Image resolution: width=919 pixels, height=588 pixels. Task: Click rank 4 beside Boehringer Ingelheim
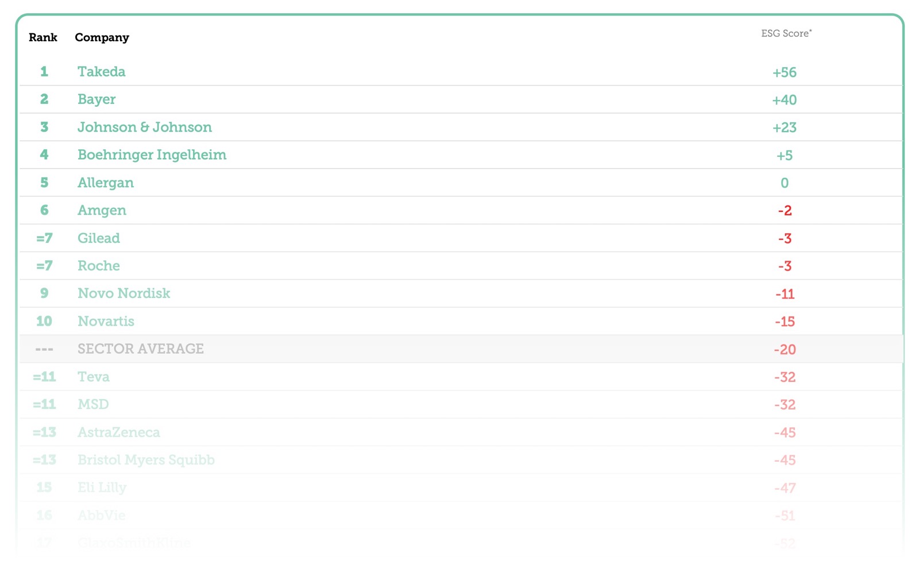tap(44, 154)
